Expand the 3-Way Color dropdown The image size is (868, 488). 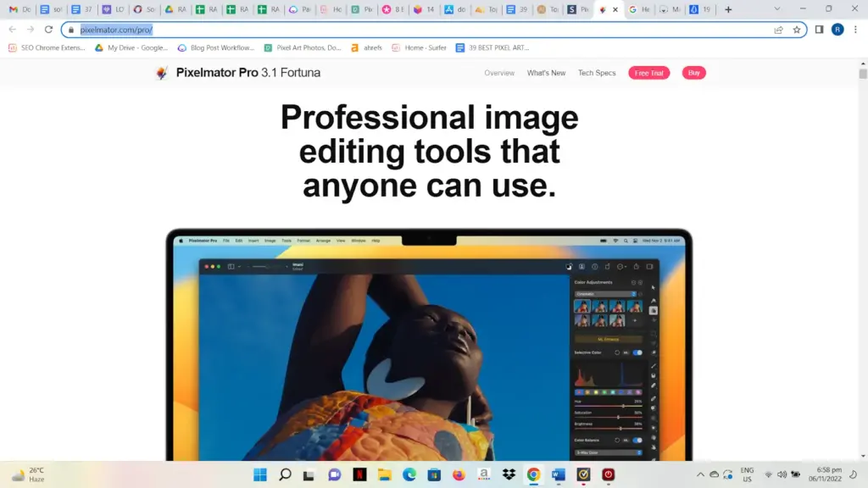[608, 452]
